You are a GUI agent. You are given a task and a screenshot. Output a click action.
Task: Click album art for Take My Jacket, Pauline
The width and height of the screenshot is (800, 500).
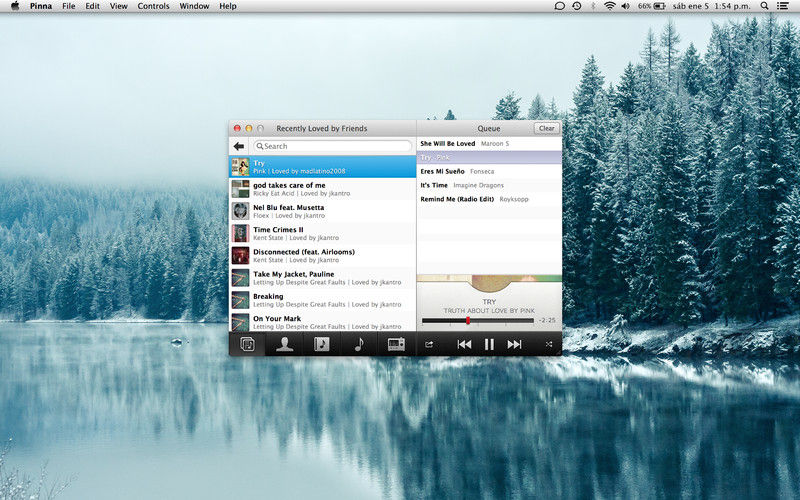click(240, 278)
